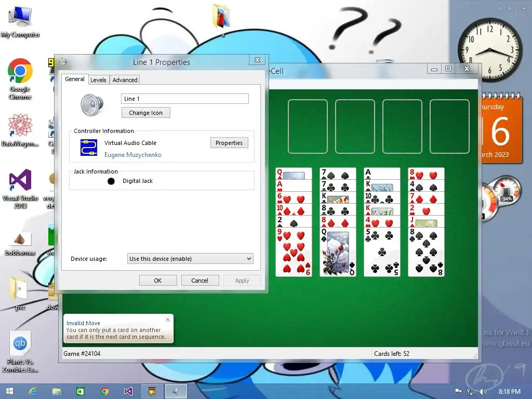The image size is (532, 399).
Task: Open Plants Vs. Zombies desktop file
Action: click(x=20, y=352)
